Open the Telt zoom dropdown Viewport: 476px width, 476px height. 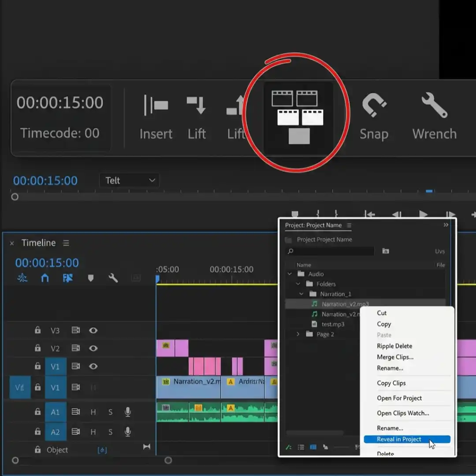click(x=130, y=181)
